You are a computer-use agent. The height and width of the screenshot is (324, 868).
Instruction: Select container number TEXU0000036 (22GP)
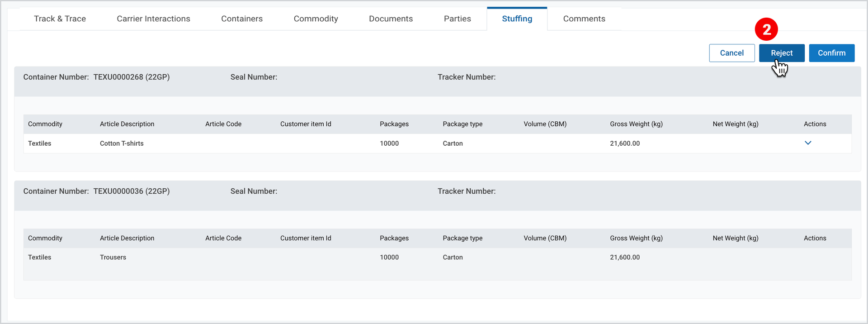[x=131, y=191]
